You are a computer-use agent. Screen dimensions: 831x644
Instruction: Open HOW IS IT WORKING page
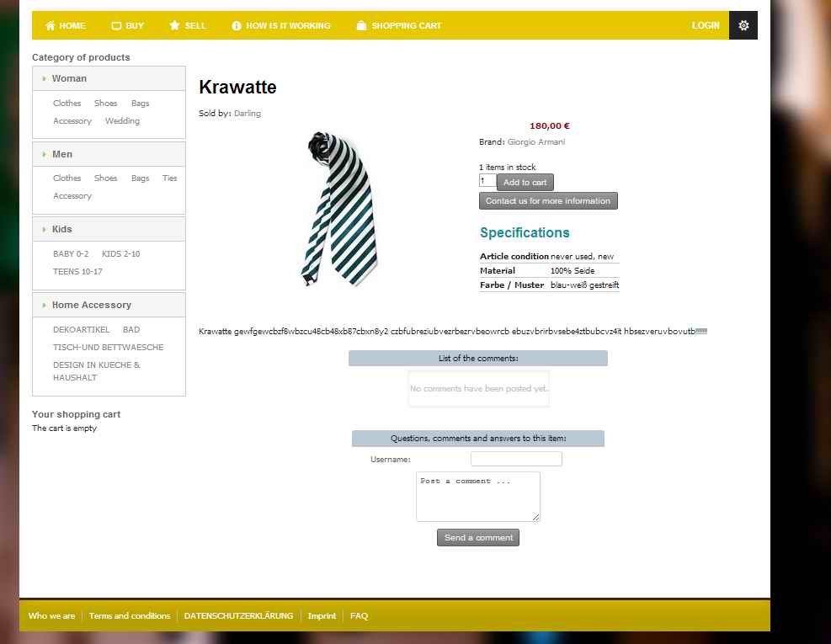(x=288, y=25)
